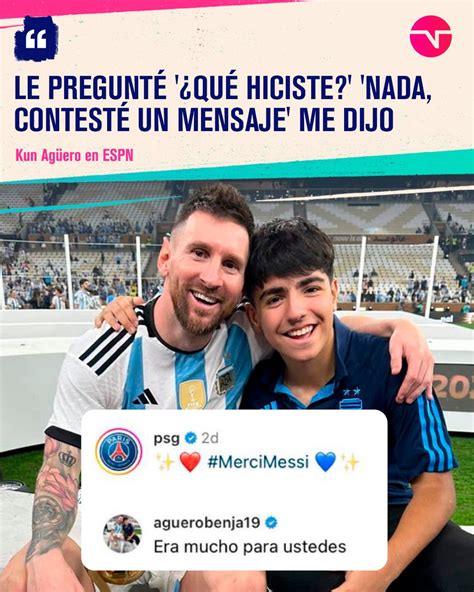Click the red heart emoji

pos(190,462)
